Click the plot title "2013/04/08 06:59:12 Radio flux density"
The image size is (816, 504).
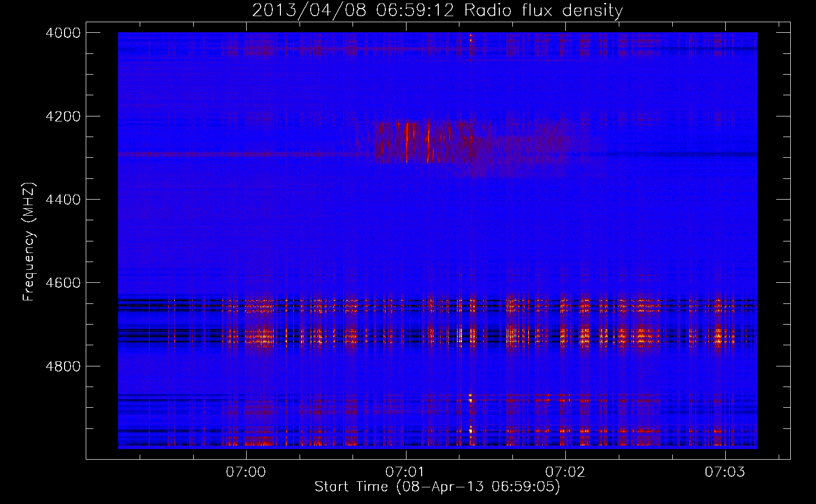pos(437,10)
